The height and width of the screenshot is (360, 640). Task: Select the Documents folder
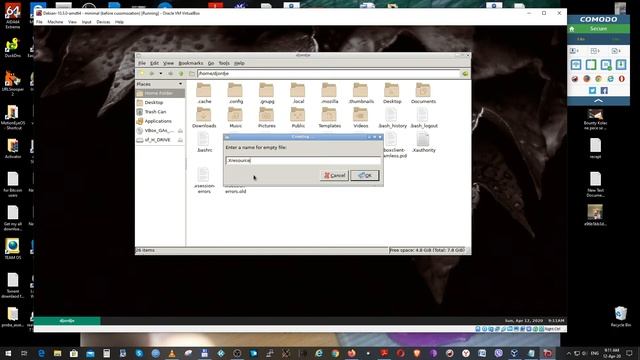(423, 93)
